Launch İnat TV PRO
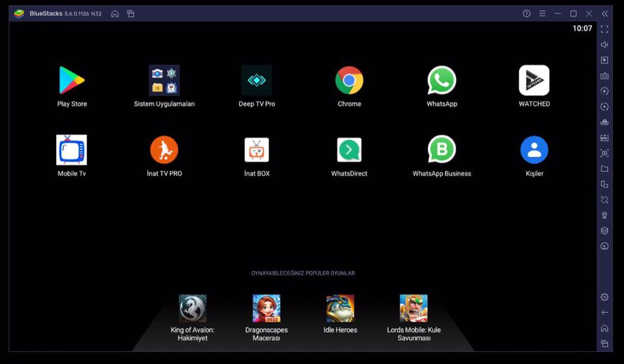624x364 pixels. tap(164, 150)
